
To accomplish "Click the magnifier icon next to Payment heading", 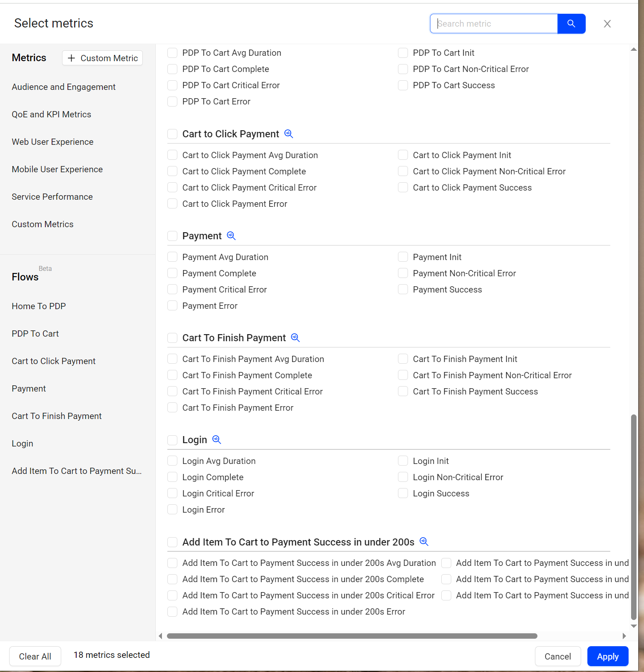I will (x=231, y=236).
